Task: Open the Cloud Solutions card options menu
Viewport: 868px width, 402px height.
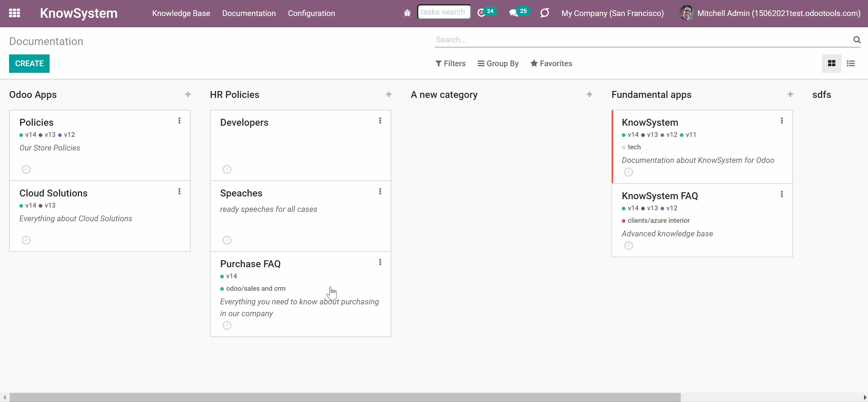Action: (x=179, y=191)
